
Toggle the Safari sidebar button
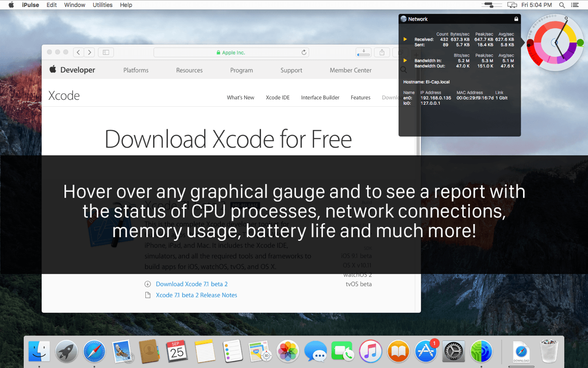pyautogui.click(x=106, y=52)
